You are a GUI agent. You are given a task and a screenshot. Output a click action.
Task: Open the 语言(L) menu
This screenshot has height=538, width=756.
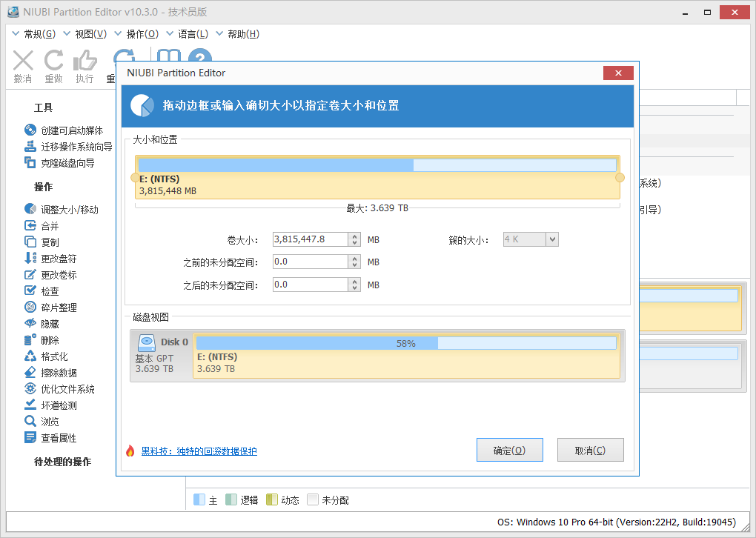tap(194, 33)
